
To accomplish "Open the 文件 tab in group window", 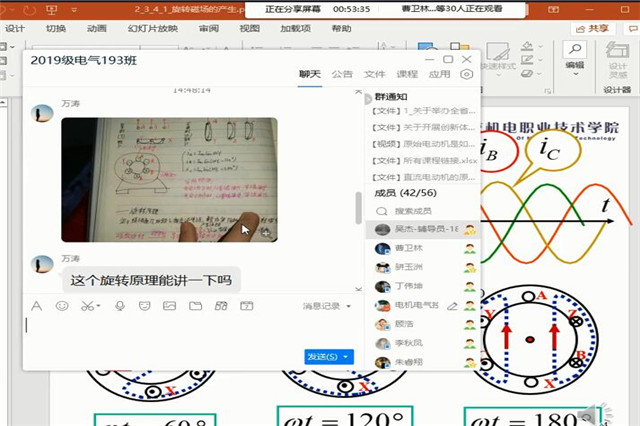I will tap(374, 74).
